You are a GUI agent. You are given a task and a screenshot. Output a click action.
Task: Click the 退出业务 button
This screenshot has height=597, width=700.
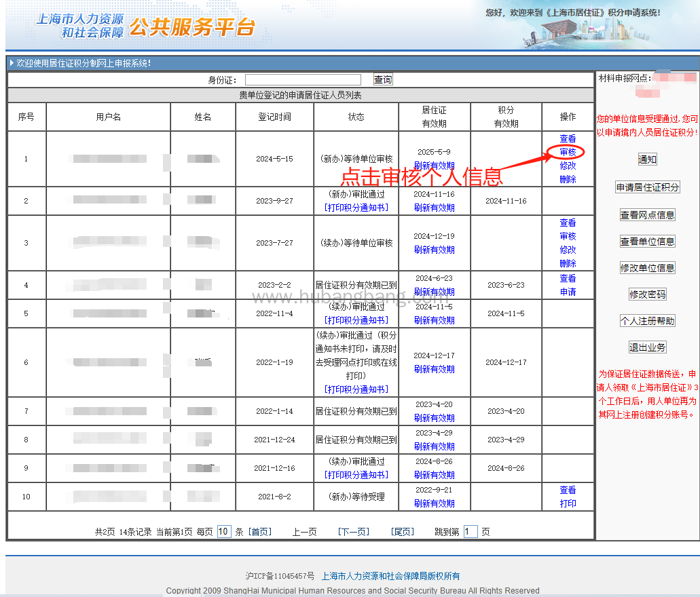[x=647, y=347]
